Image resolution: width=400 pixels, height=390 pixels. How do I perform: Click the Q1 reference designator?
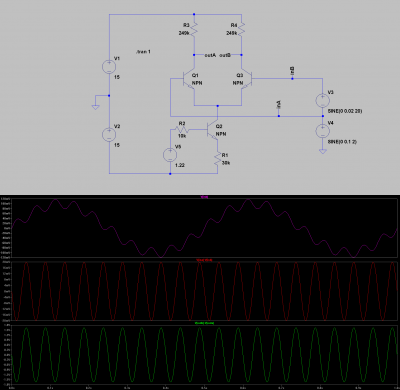(195, 75)
